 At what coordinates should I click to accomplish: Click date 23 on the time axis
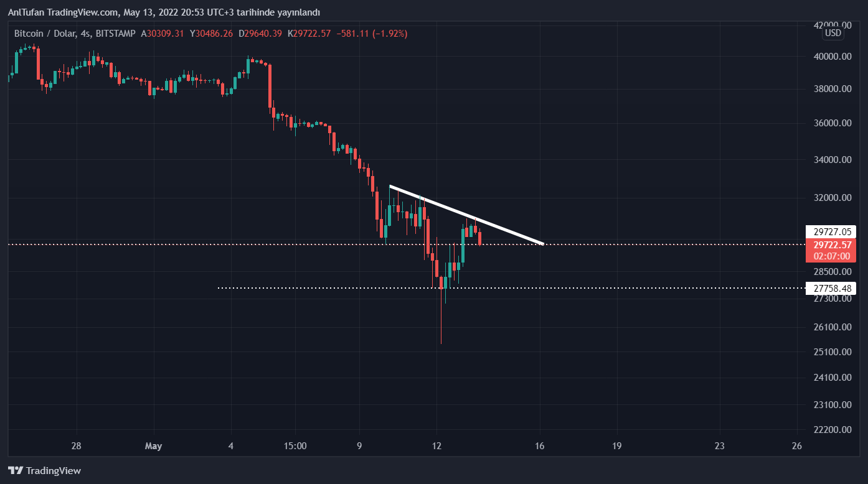pos(720,446)
